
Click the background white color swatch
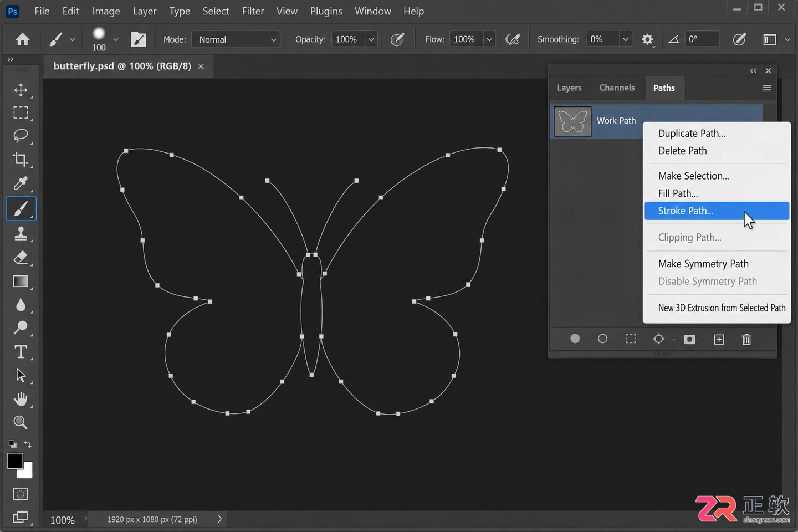pos(27,473)
